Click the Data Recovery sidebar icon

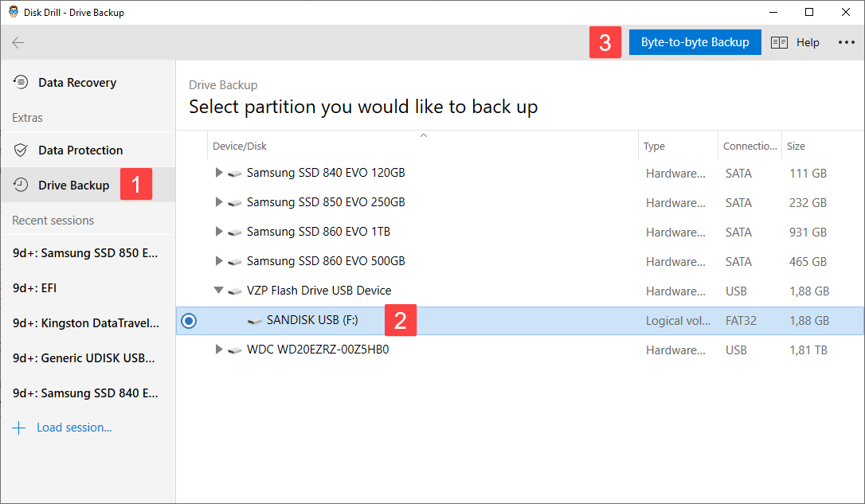tap(22, 83)
